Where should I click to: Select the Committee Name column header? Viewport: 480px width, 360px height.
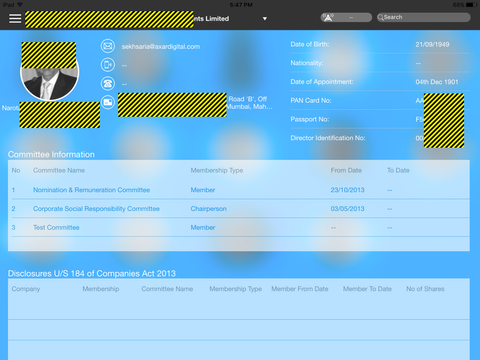point(59,170)
